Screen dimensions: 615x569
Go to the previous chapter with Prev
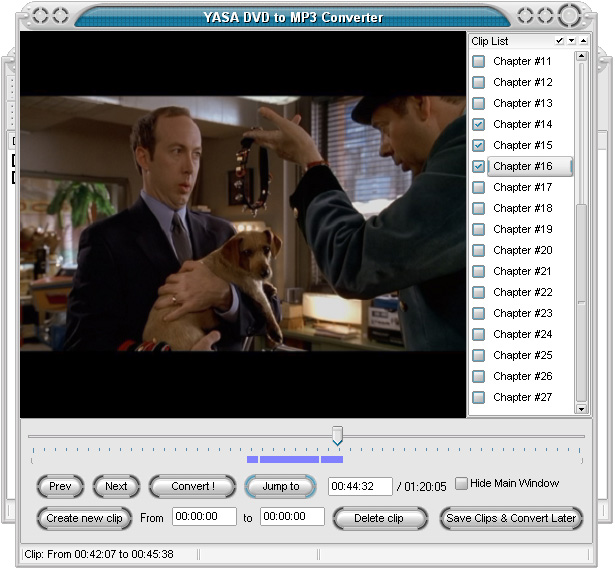pos(60,486)
